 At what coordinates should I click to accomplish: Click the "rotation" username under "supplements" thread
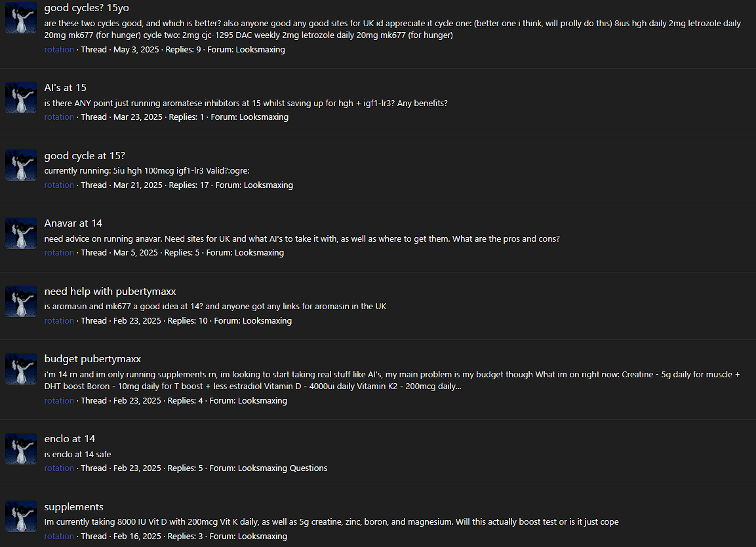[x=59, y=537]
